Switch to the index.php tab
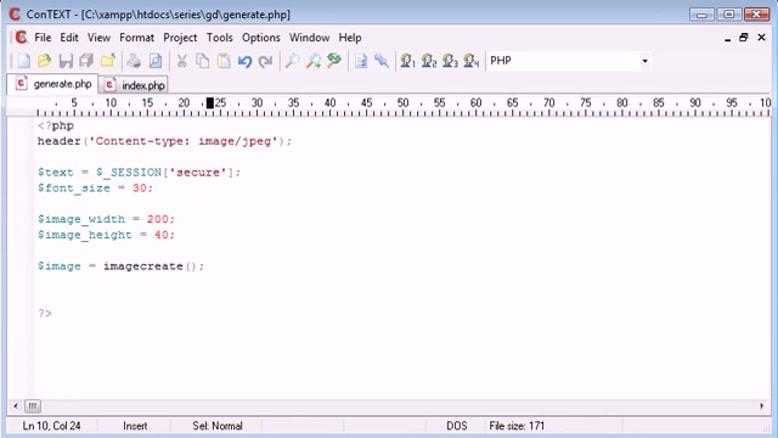Image resolution: width=778 pixels, height=438 pixels. (x=134, y=85)
